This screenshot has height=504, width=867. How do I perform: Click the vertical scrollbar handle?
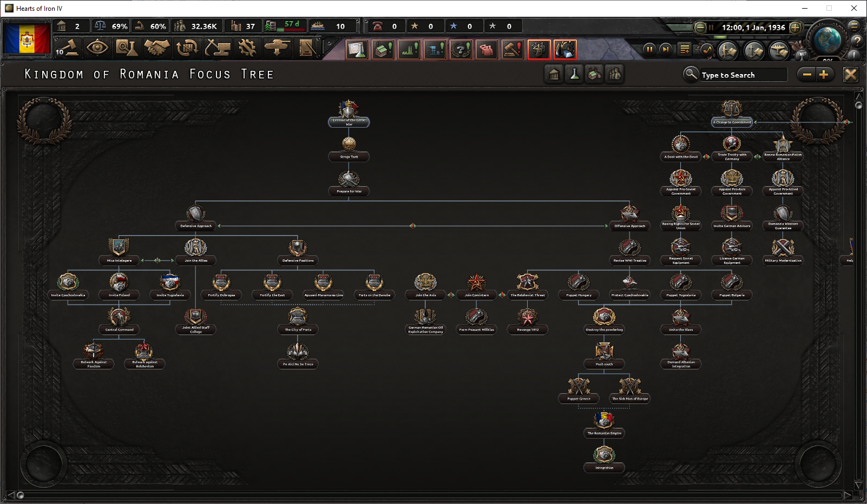(x=858, y=105)
